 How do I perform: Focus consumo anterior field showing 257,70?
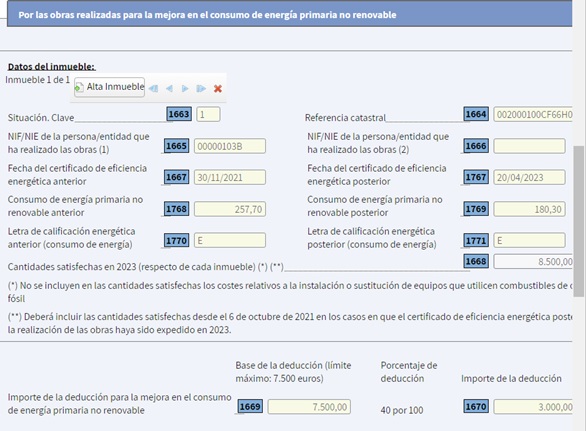coord(230,209)
